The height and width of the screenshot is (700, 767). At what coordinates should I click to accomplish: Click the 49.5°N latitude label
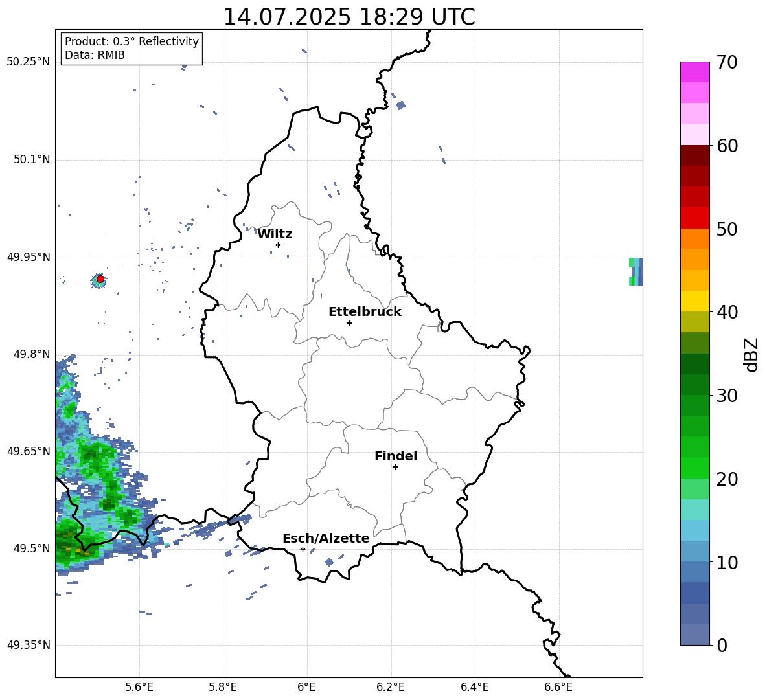point(32,548)
